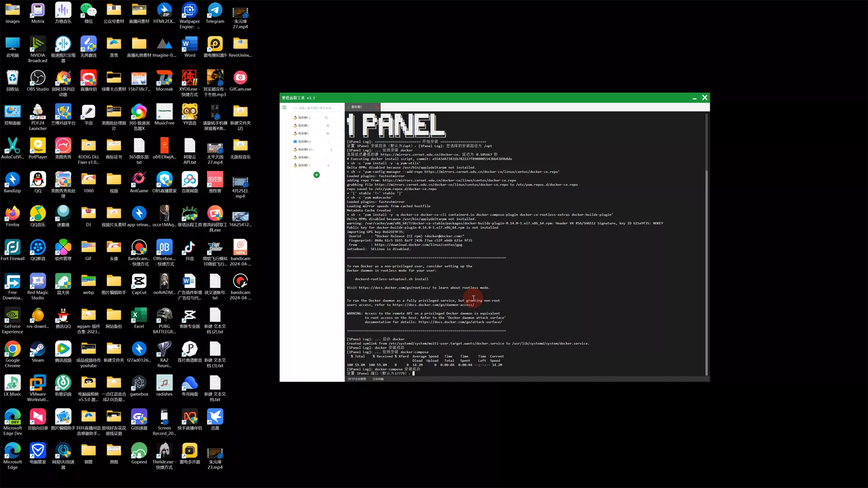Image resolution: width=868 pixels, height=488 pixels.
Task: Select 服务器4 with the Windows logo
Action: coord(304,141)
